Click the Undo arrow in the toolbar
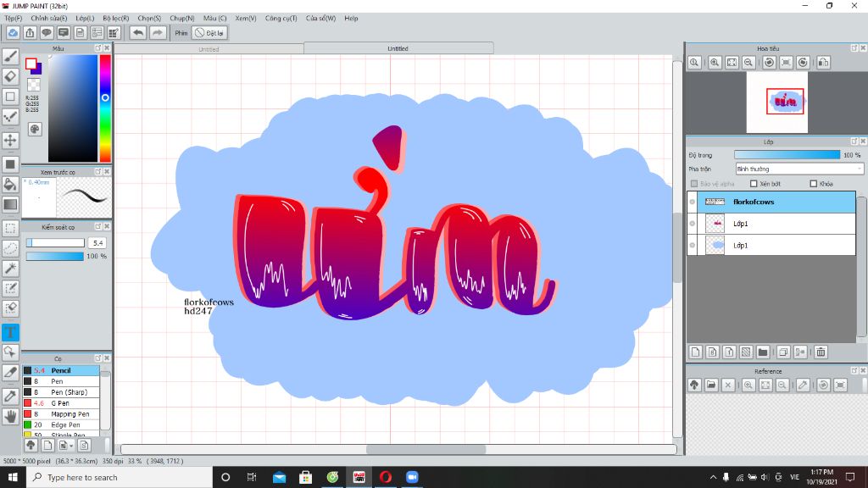 pos(138,33)
